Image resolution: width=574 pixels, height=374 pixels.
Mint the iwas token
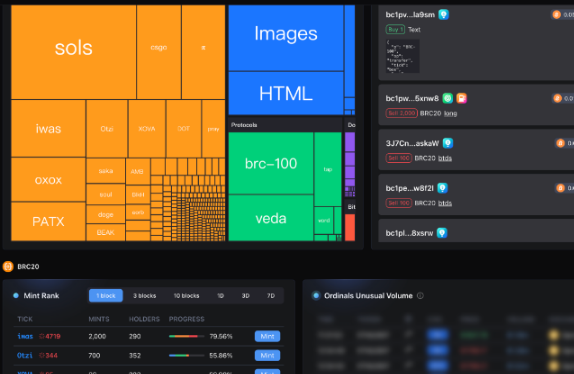click(267, 336)
